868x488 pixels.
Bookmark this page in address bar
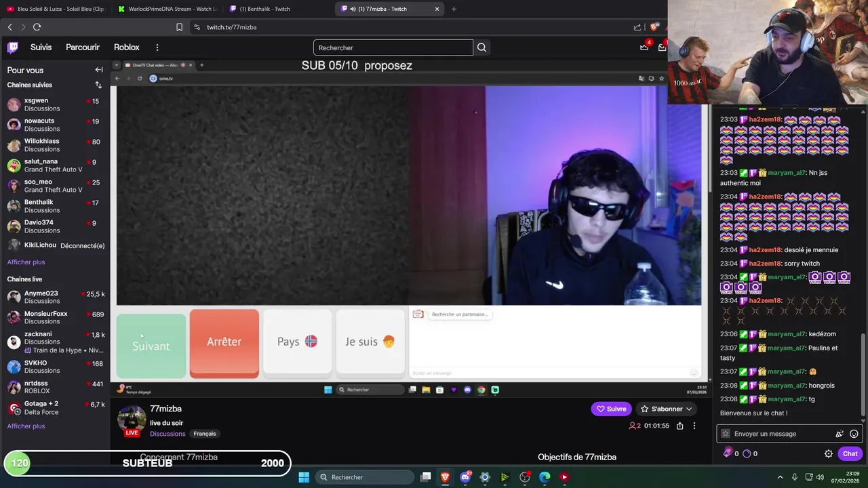179,27
